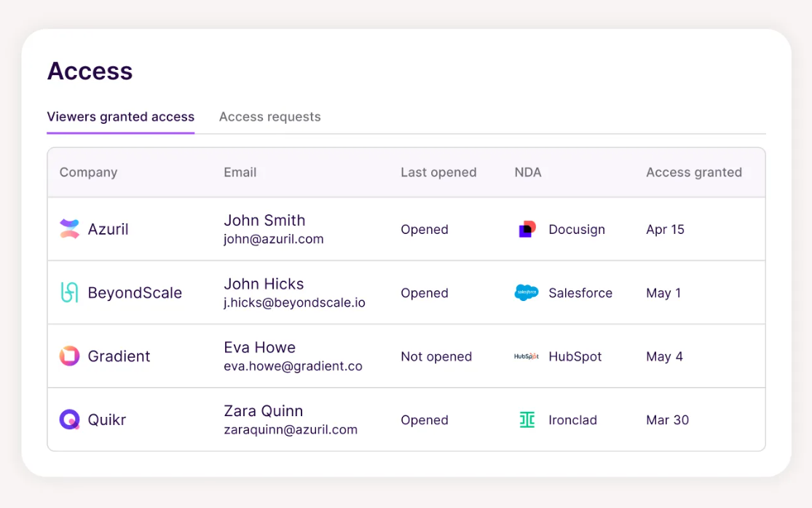Select the BeyondScale logo icon

point(68,292)
